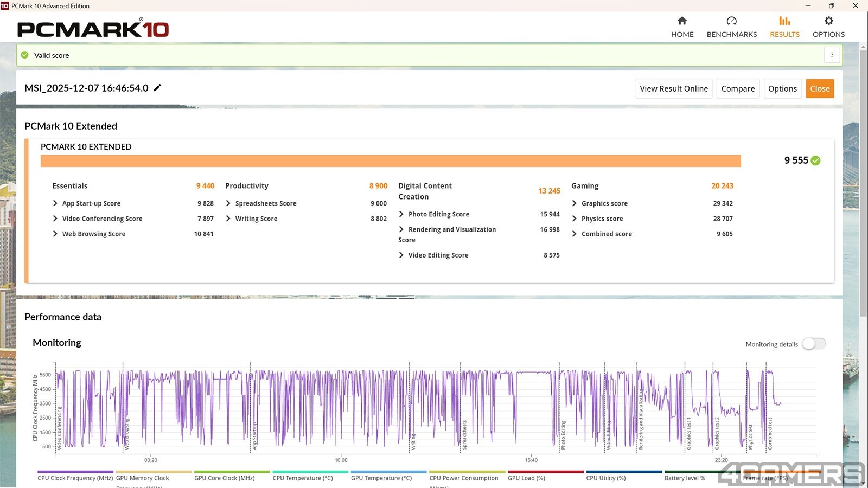Open Options via the gear icon
The height and width of the screenshot is (488, 868).
(x=828, y=21)
